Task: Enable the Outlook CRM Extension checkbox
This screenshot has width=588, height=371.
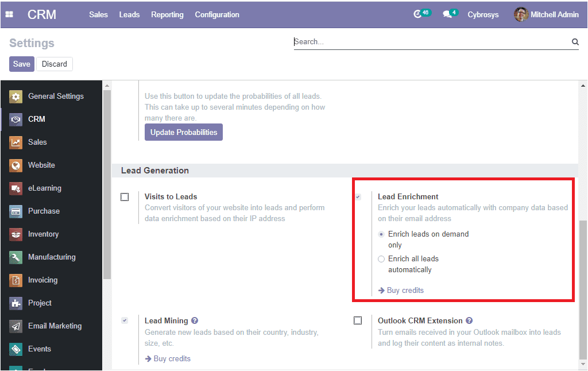Action: point(358,320)
